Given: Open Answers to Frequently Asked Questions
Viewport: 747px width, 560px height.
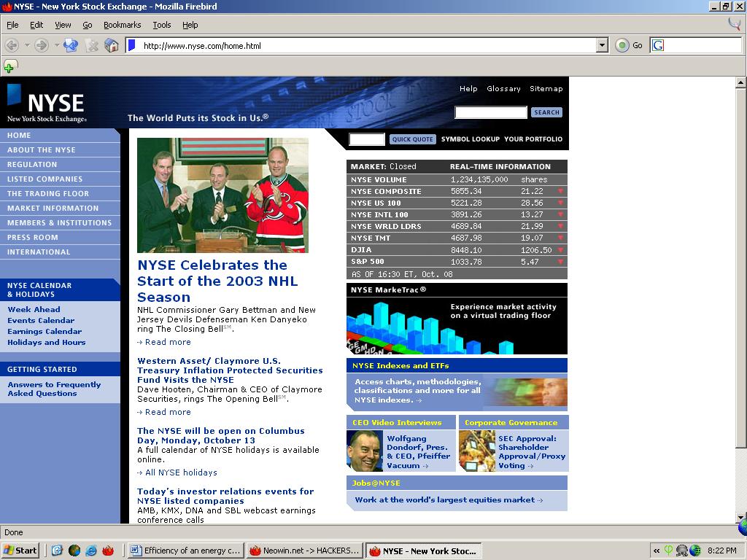Looking at the screenshot, I should (54, 389).
